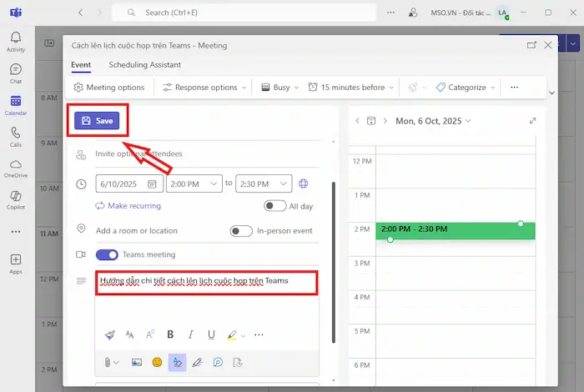Screen dimensions: 584x392
Task: Open the 2:00 PM start time dropdown
Action: pos(194,183)
